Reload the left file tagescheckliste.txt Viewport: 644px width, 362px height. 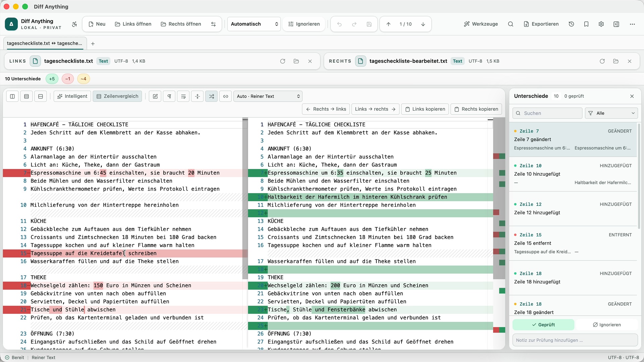tap(282, 61)
